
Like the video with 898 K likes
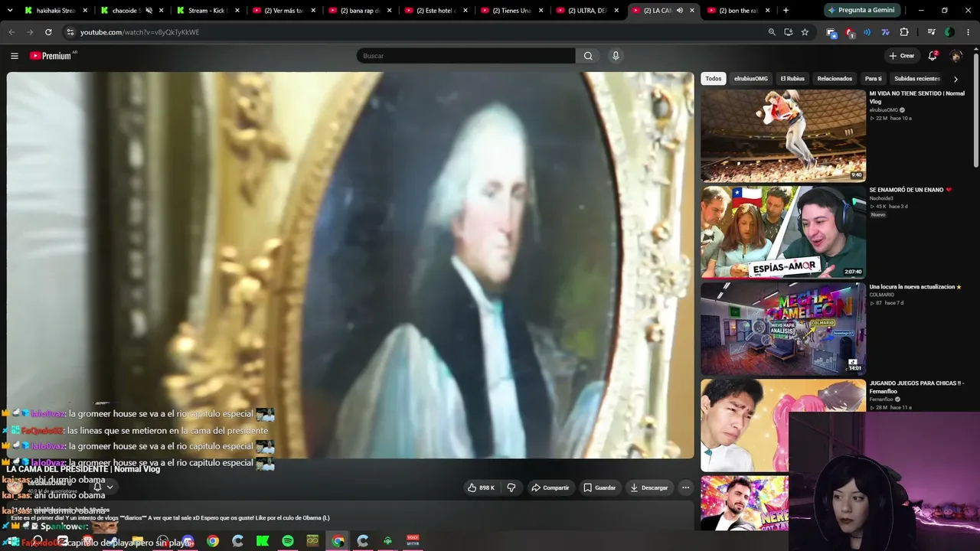click(x=481, y=487)
